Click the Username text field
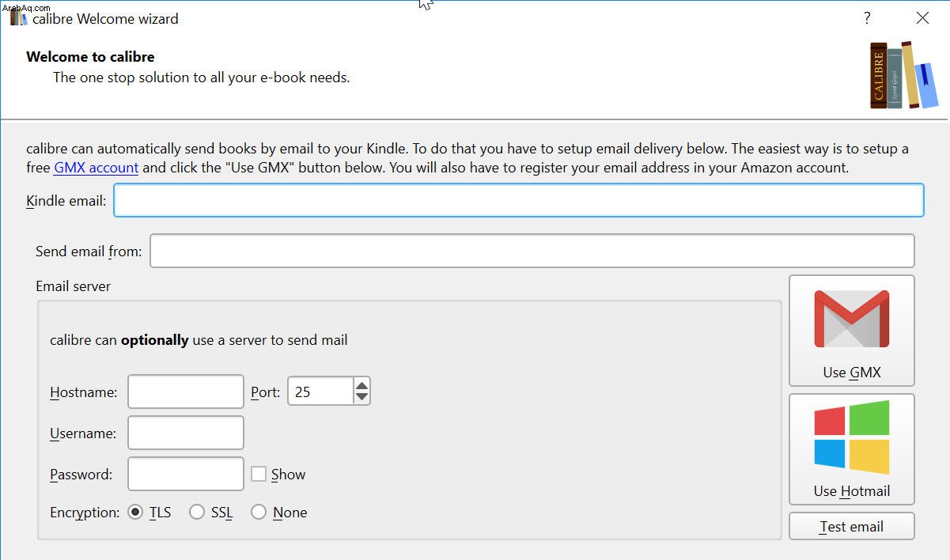The height and width of the screenshot is (560, 950). pos(186,433)
